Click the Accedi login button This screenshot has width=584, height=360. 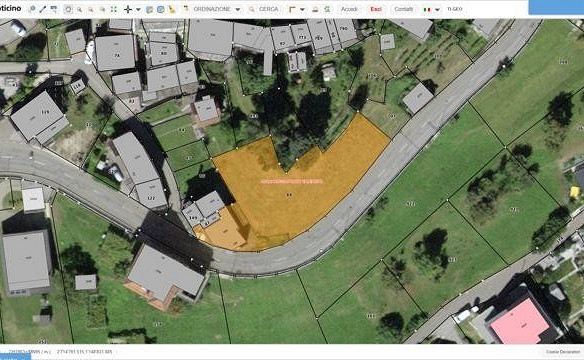pos(349,9)
